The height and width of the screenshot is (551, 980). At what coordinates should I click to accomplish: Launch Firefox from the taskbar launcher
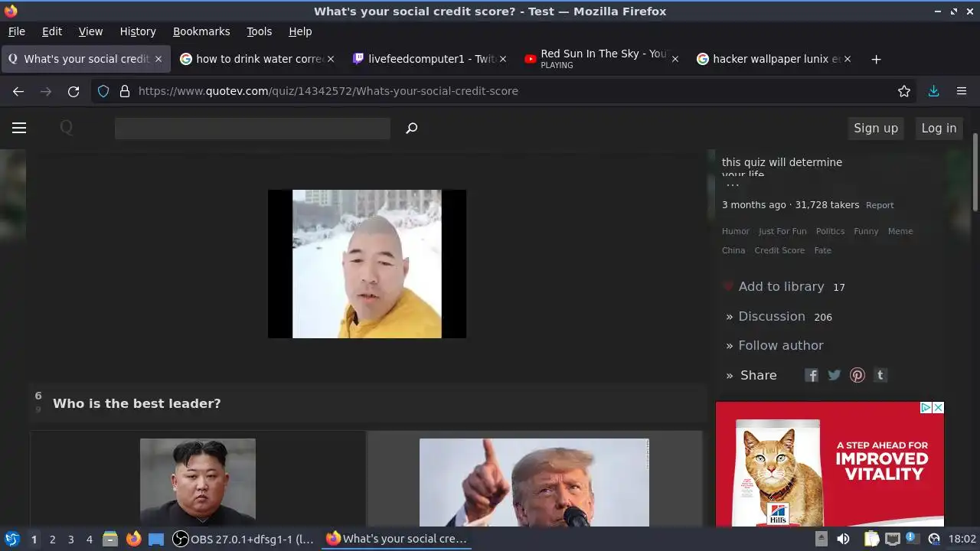click(x=134, y=539)
